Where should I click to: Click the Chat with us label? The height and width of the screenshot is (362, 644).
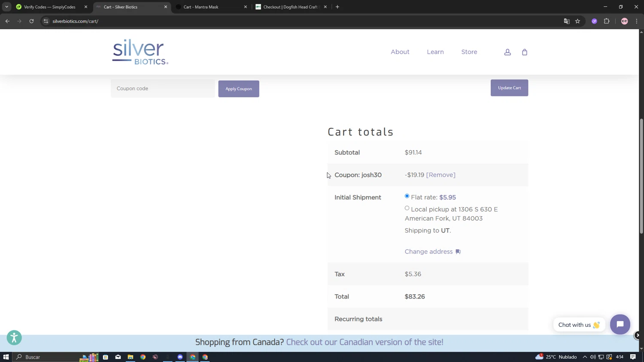point(579,325)
